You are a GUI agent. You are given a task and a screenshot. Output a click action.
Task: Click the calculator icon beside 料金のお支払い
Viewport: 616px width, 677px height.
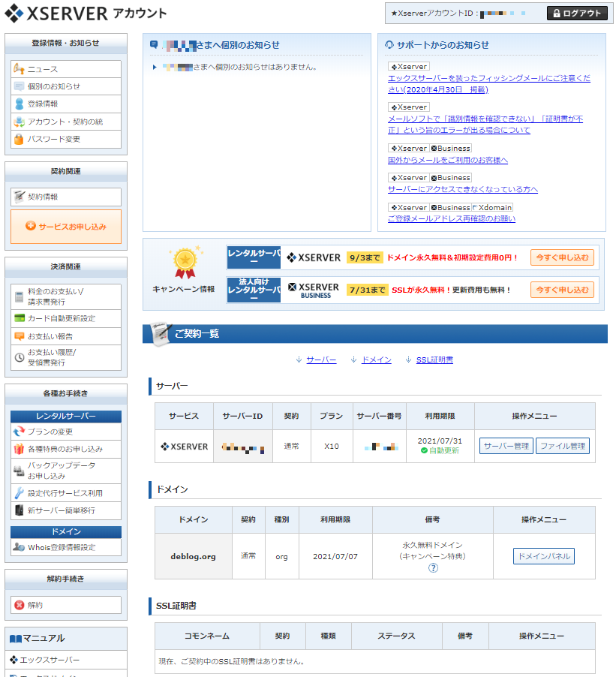click(x=19, y=297)
